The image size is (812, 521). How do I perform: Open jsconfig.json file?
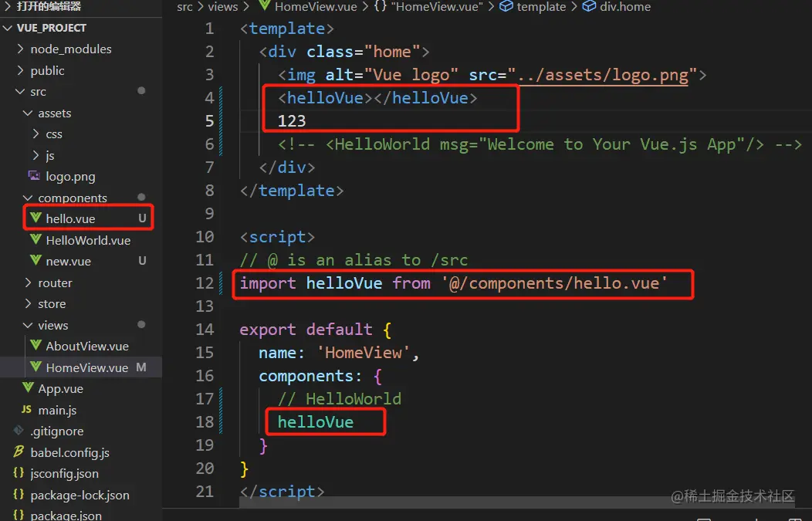click(x=64, y=473)
